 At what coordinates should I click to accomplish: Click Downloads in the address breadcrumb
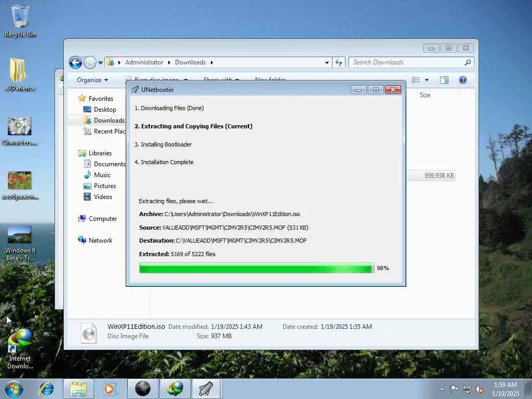190,62
